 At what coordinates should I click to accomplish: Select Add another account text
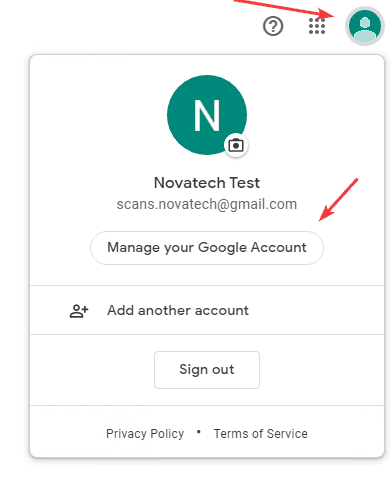click(178, 311)
